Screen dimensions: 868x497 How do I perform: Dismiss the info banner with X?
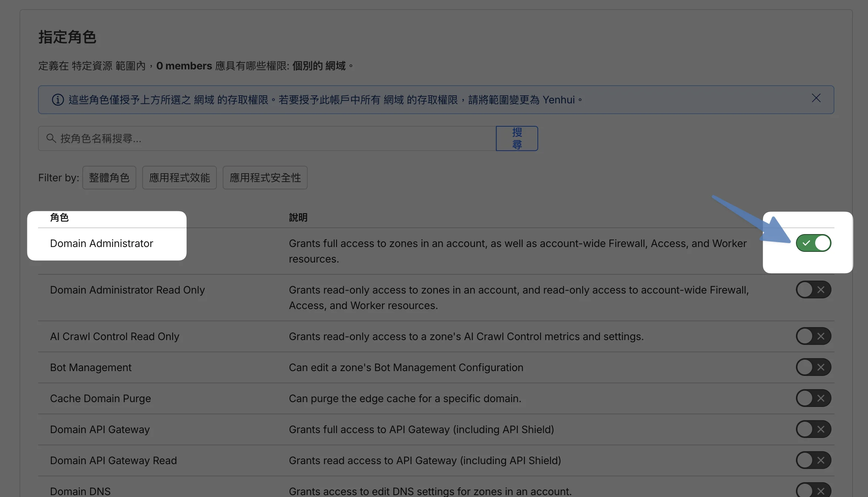click(x=816, y=98)
